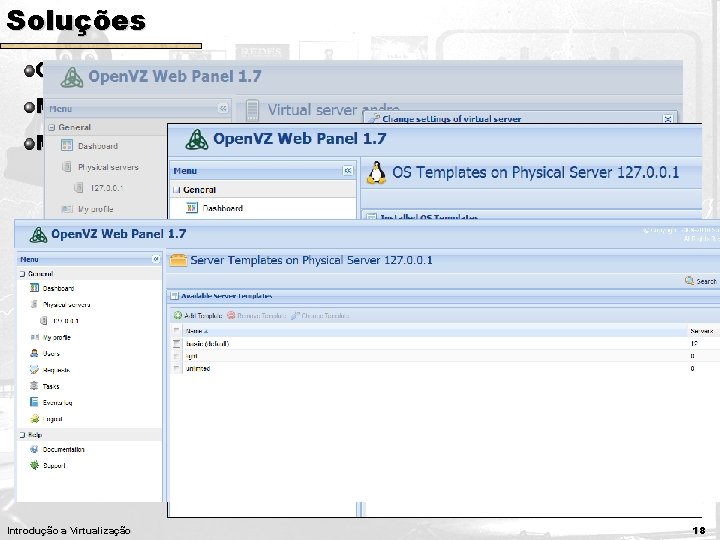Screen dimensions: 720x540
Task: Click the Search magnifier icon
Action: (689, 281)
